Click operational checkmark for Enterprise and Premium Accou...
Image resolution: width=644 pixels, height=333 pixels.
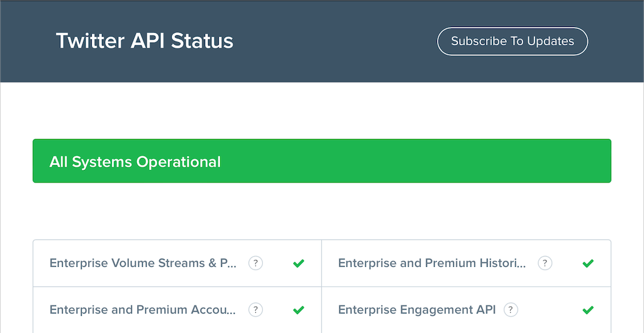point(299,310)
